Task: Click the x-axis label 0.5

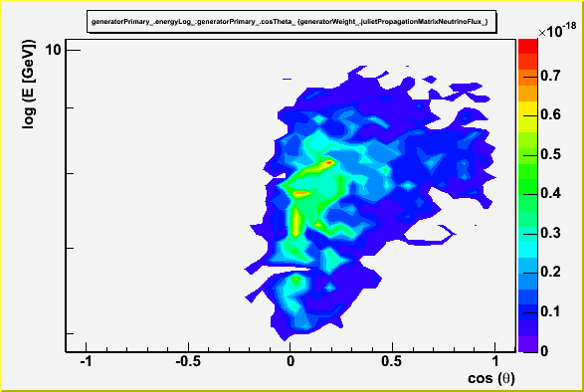Action: (x=392, y=361)
